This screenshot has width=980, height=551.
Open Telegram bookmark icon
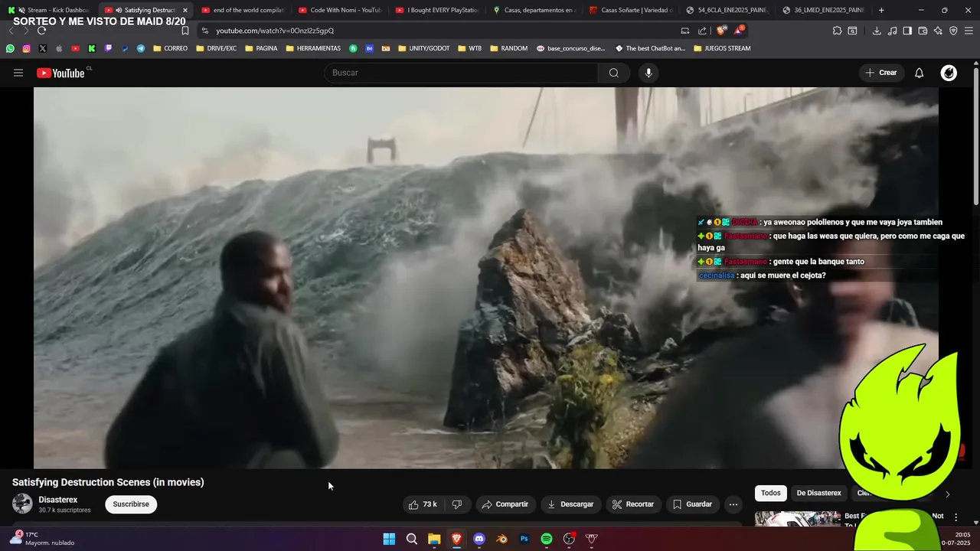tap(141, 48)
